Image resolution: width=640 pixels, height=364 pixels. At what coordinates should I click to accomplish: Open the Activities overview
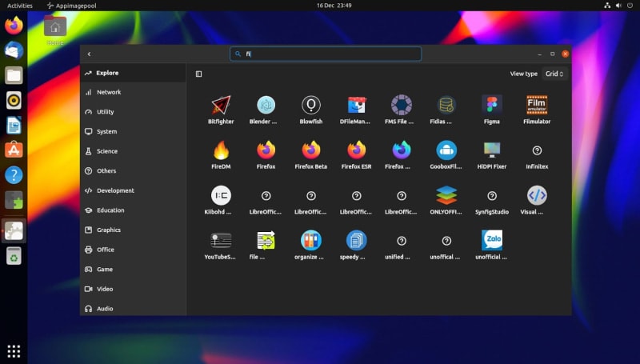tap(20, 6)
